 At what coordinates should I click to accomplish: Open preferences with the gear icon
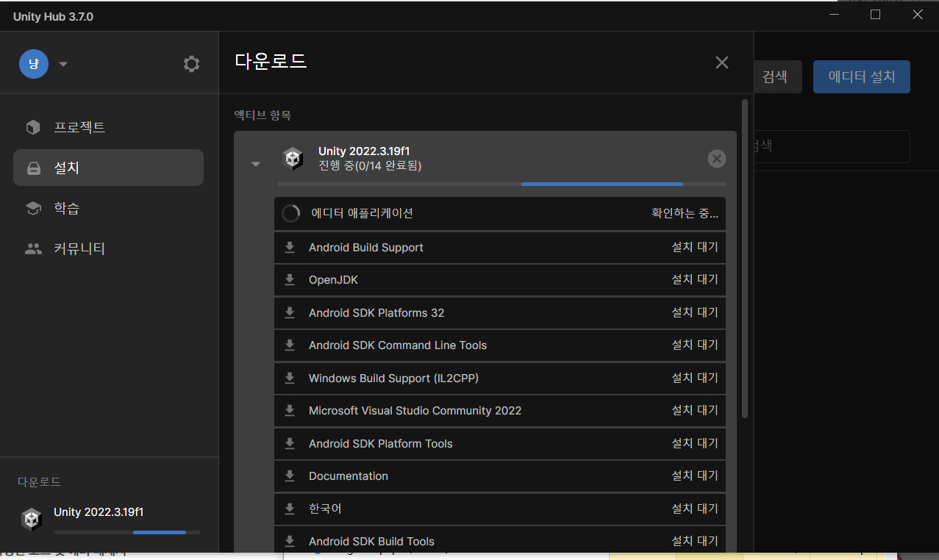click(x=191, y=64)
